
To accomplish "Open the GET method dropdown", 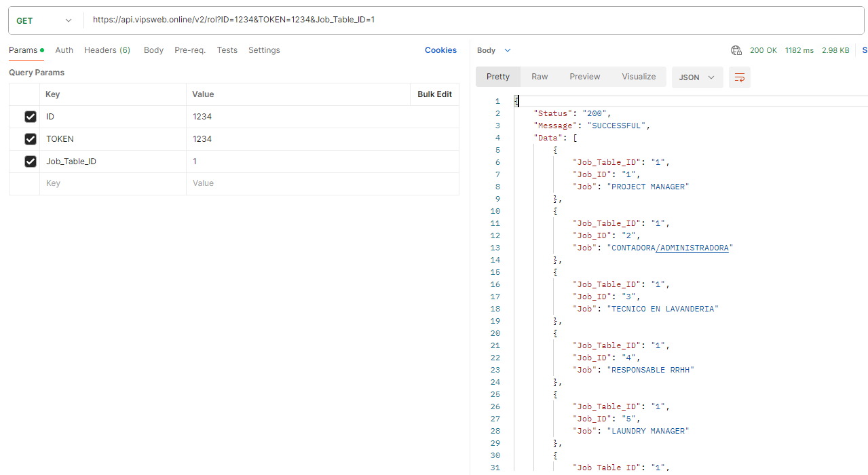I will tap(45, 20).
